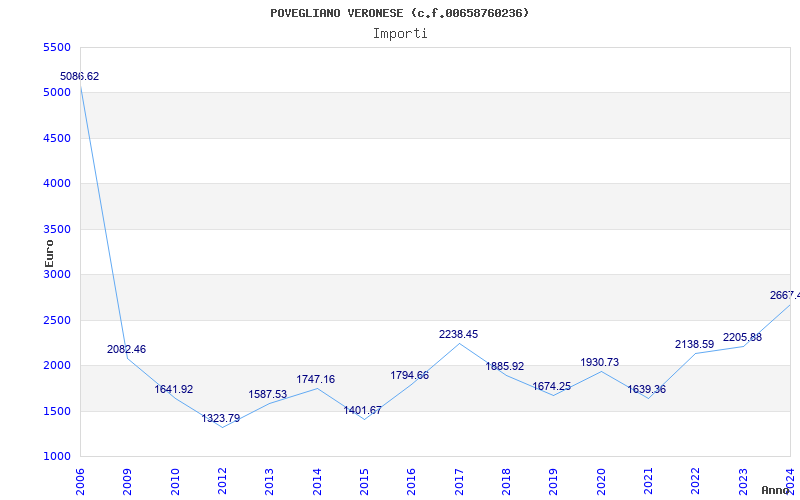Click the 2010 year label

[175, 482]
